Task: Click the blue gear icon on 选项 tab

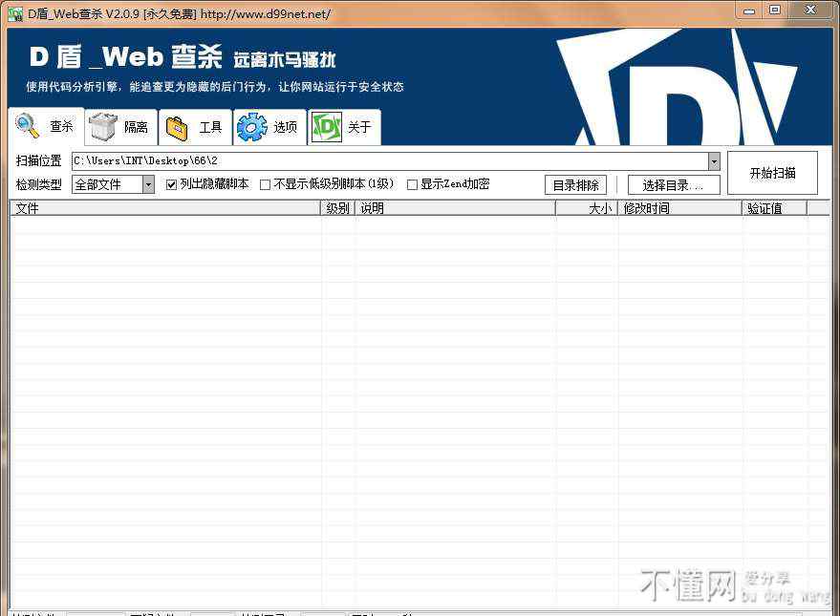Action: click(x=251, y=127)
